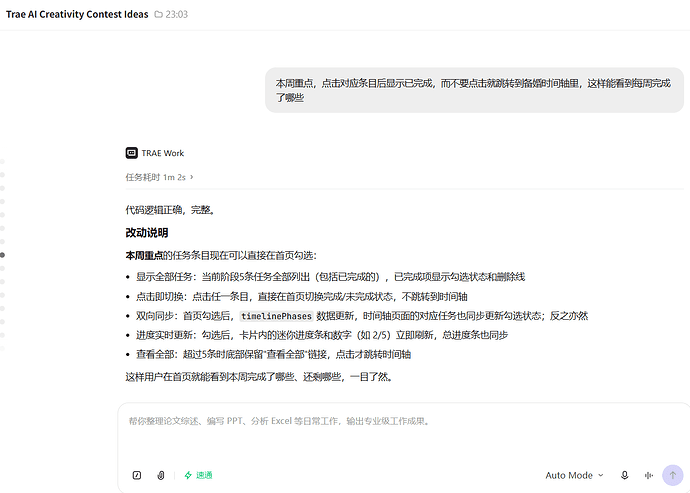Click the timelinePhases inline code
This screenshot has width=690, height=493.
click(276, 316)
